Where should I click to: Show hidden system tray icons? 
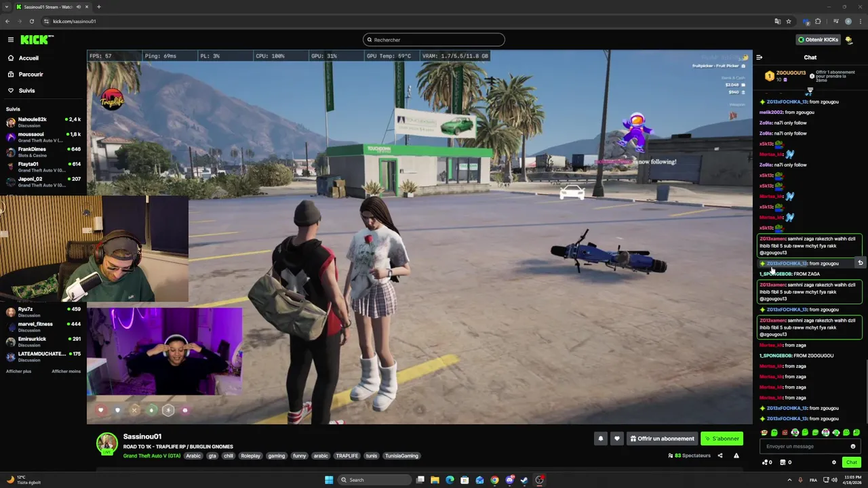pyautogui.click(x=789, y=480)
